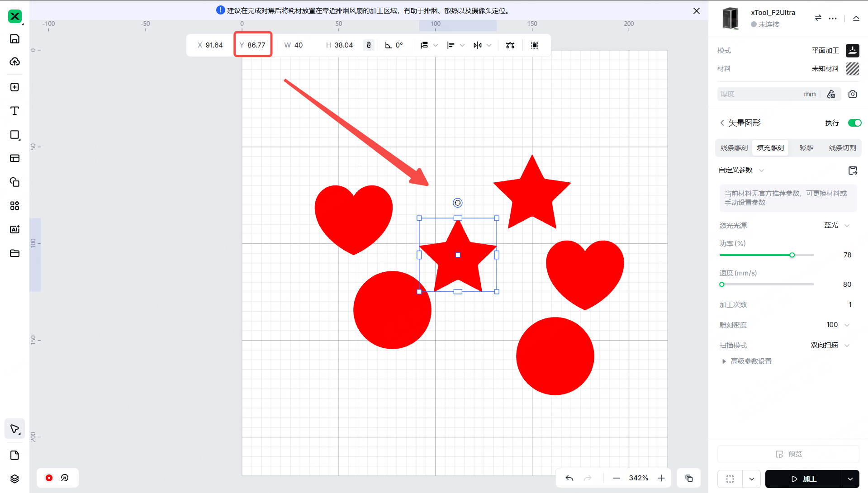Select the rectangle shape tool
This screenshot has height=493, width=868.
click(x=14, y=135)
